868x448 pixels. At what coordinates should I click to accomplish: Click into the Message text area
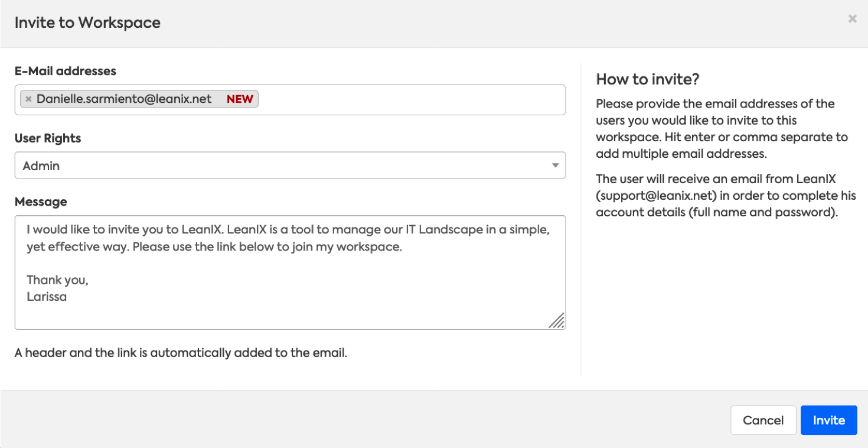(x=290, y=272)
